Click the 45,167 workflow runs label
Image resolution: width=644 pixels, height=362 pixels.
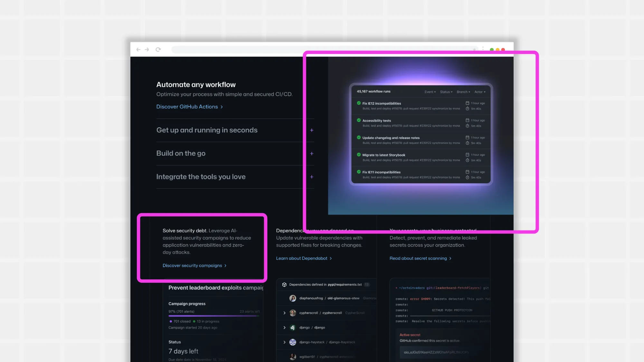(374, 92)
